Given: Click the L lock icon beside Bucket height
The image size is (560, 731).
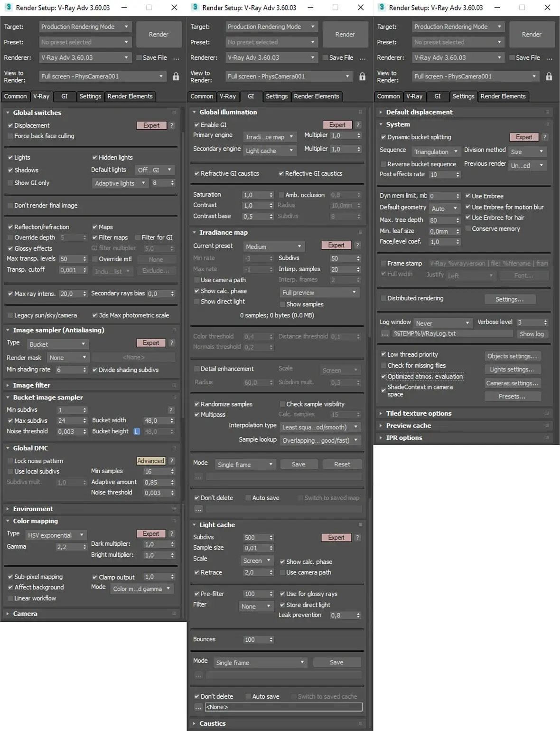Looking at the screenshot, I should click(137, 432).
